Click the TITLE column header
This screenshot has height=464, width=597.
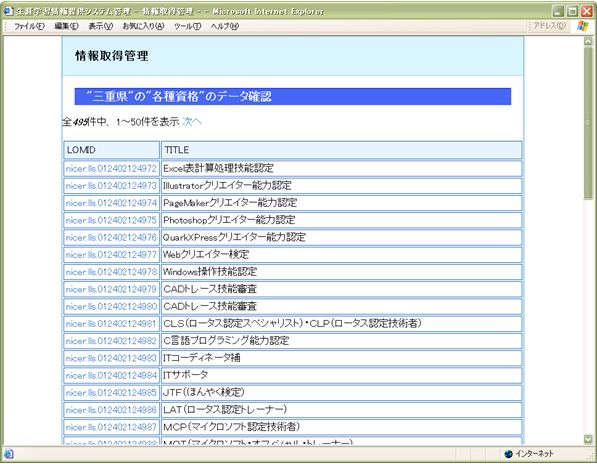coord(342,150)
